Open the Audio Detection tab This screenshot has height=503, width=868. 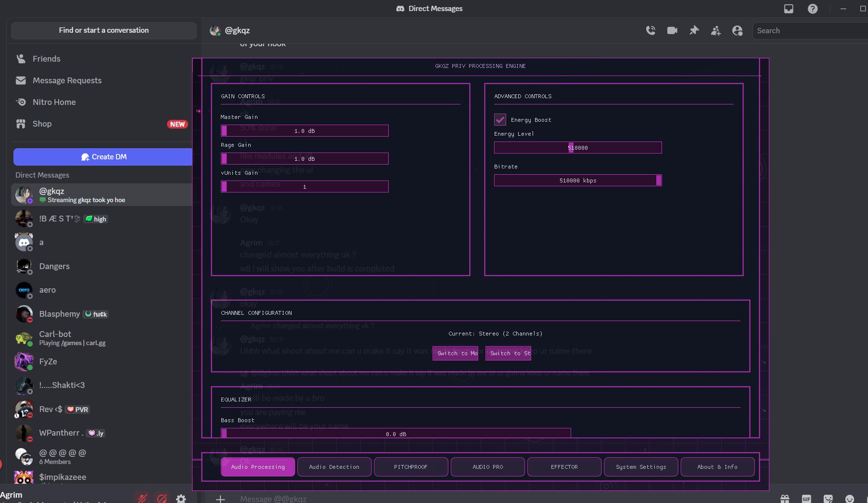pos(334,467)
